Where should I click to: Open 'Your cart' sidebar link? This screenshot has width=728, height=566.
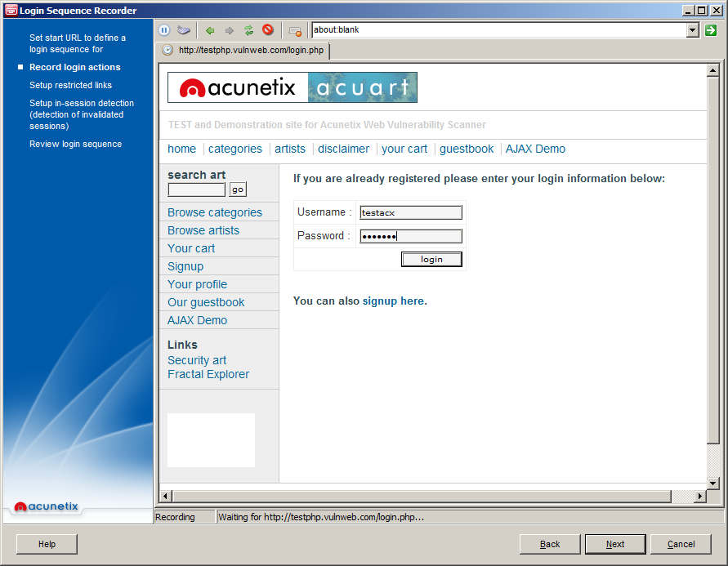191,248
